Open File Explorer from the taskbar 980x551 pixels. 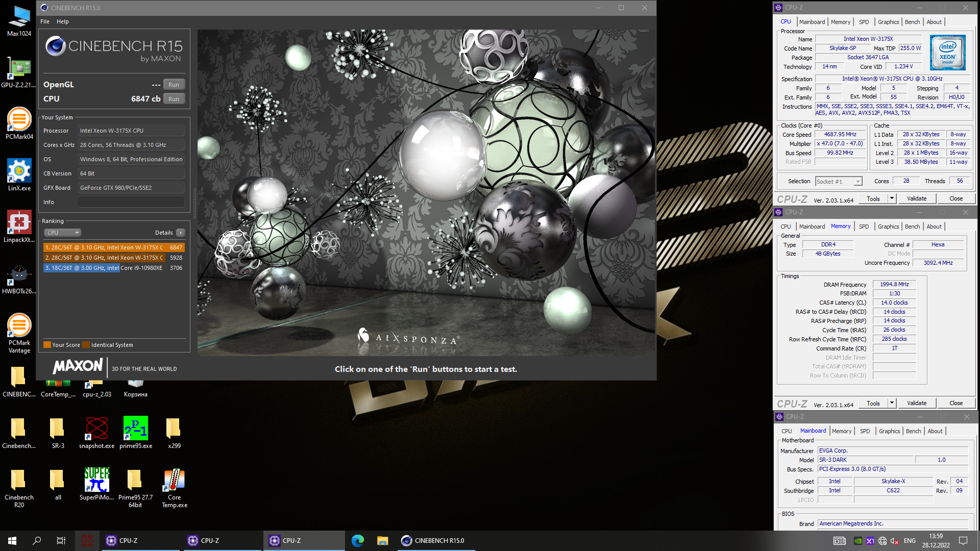(382, 541)
